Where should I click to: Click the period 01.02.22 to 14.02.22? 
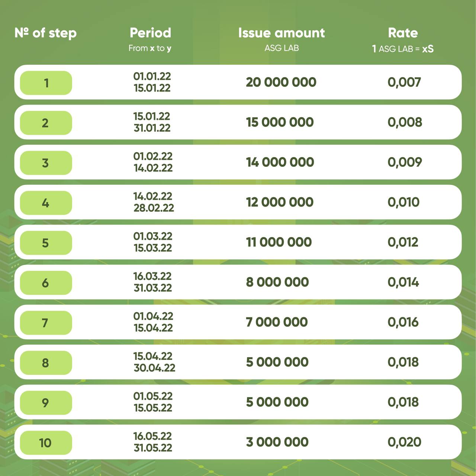coord(153,162)
